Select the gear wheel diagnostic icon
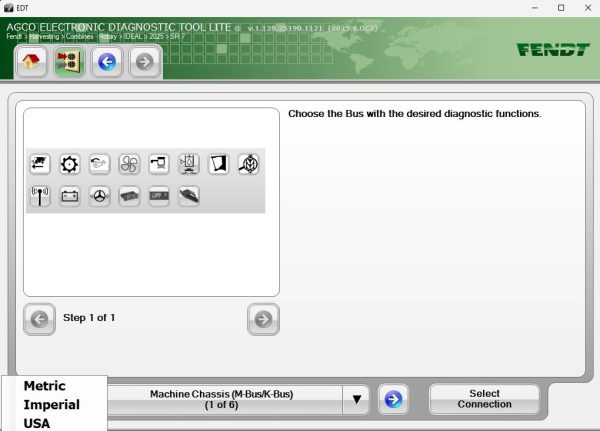The height and width of the screenshot is (431, 600). point(70,164)
